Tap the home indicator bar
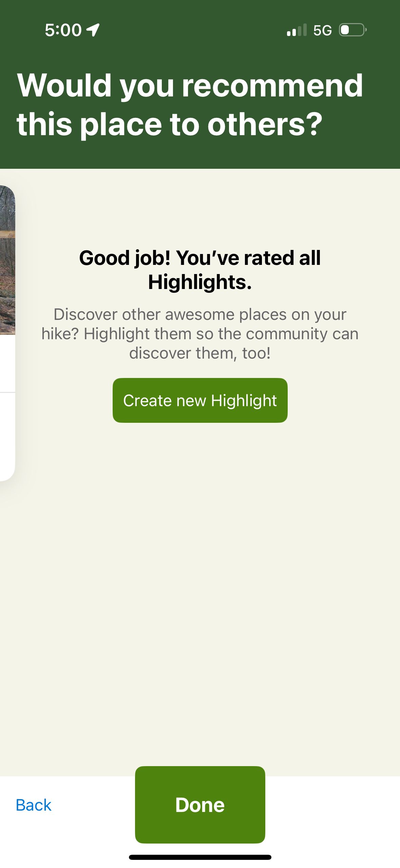This screenshot has height=868, width=400. (x=200, y=857)
